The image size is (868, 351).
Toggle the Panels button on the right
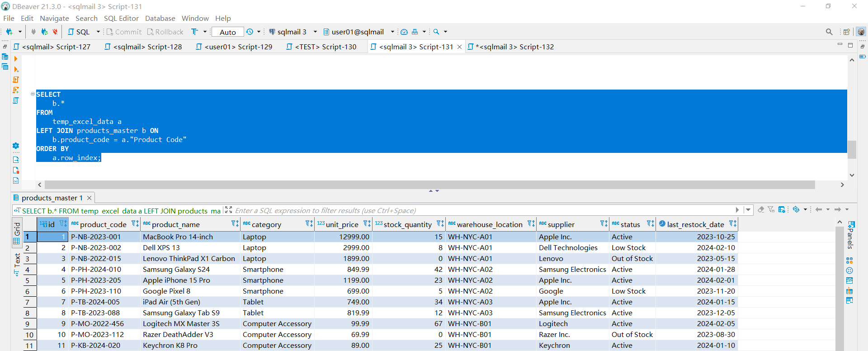850,235
